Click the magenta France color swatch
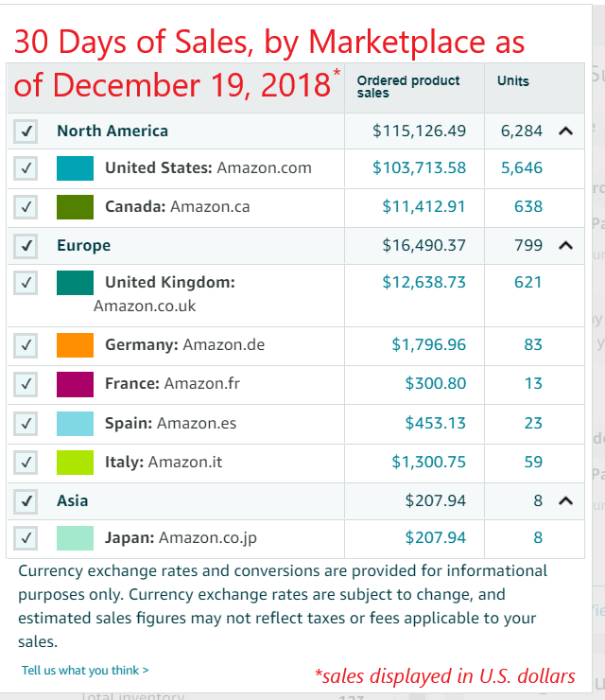This screenshot has height=700, width=605. (x=75, y=384)
